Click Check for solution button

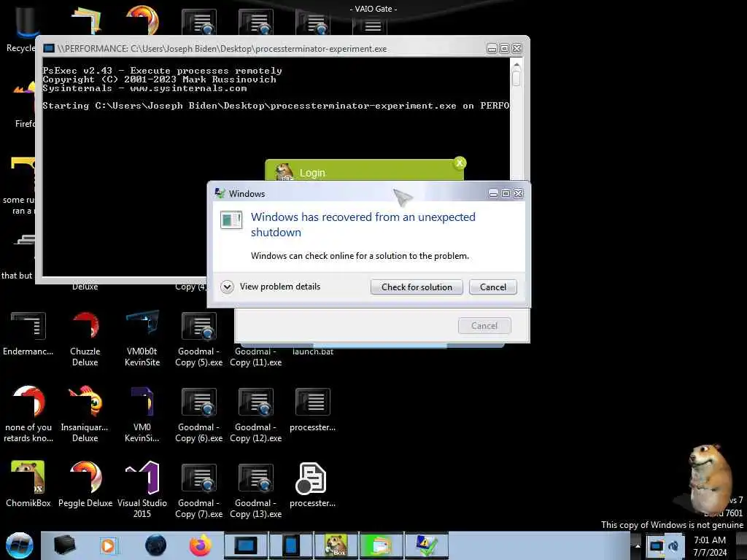pyautogui.click(x=417, y=287)
